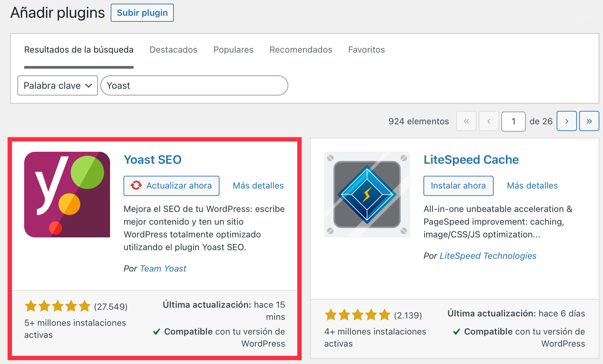The image size is (603, 364).
Task: Open the Favoritos tab
Action: pos(366,50)
